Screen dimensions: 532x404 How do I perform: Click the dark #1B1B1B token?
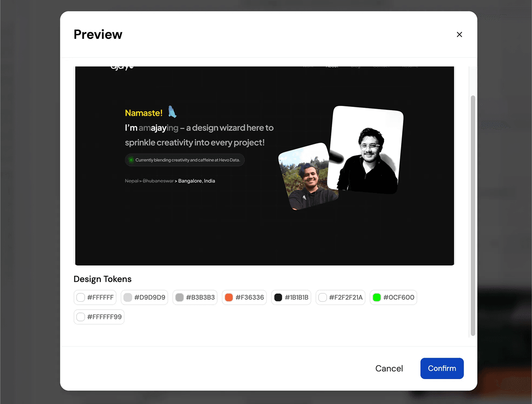(291, 298)
